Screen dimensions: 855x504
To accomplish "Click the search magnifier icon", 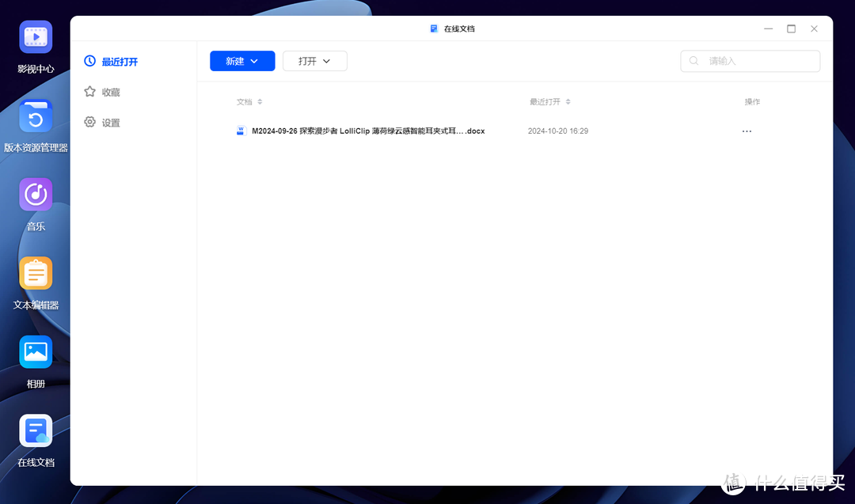I will (693, 61).
